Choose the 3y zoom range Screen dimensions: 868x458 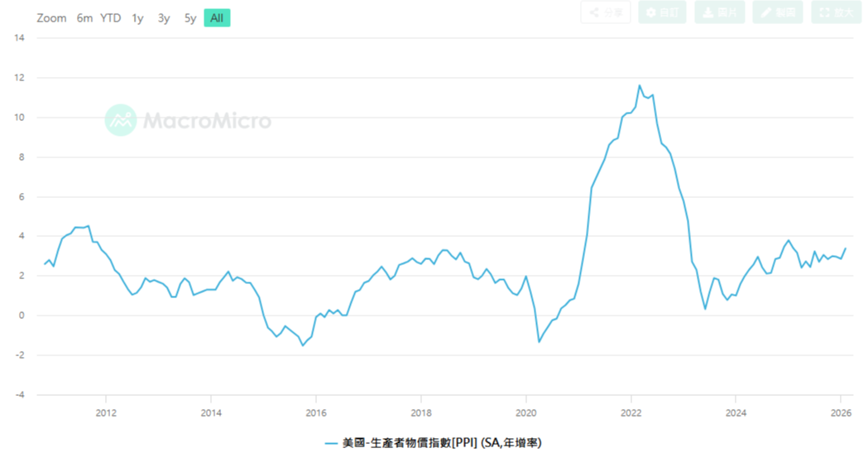[x=164, y=18]
